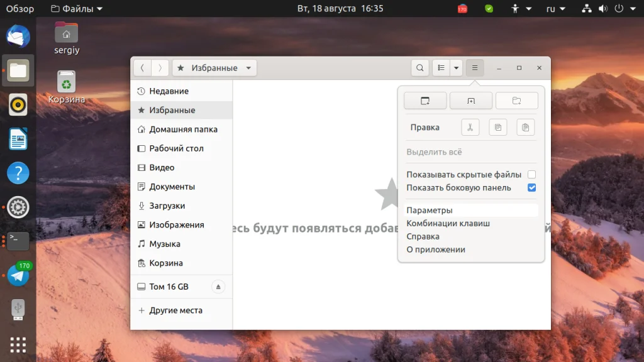644x362 pixels.
Task: Open Комбинации клавиш menu entry
Action: coord(471,223)
